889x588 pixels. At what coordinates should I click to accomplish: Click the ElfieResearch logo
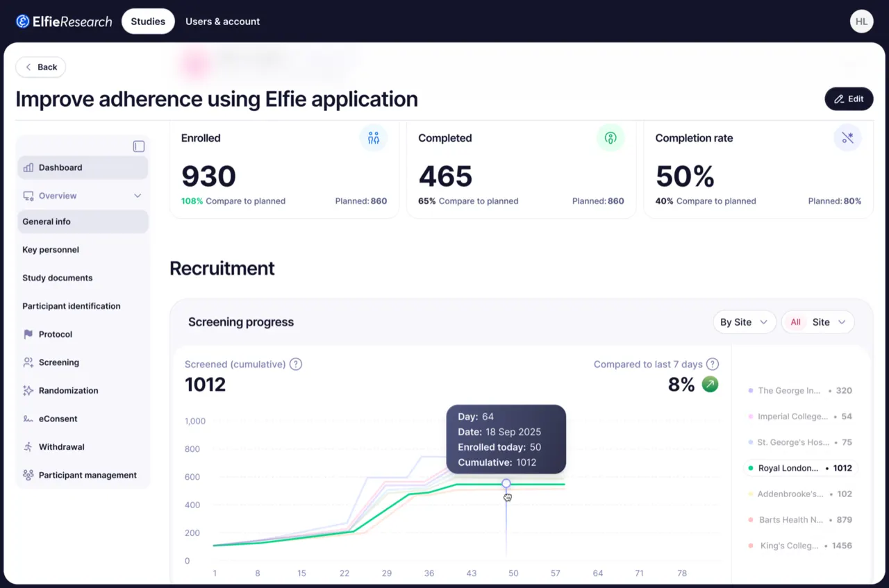tap(64, 22)
